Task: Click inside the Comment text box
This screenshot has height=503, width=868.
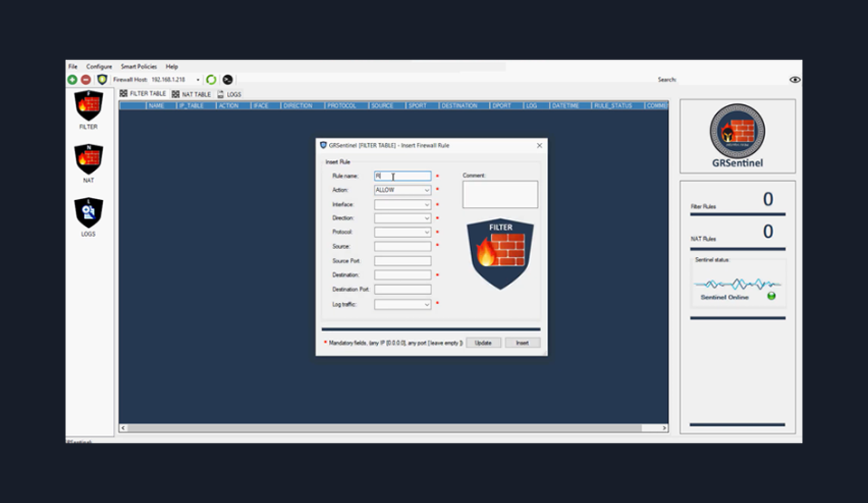Action: tap(500, 195)
